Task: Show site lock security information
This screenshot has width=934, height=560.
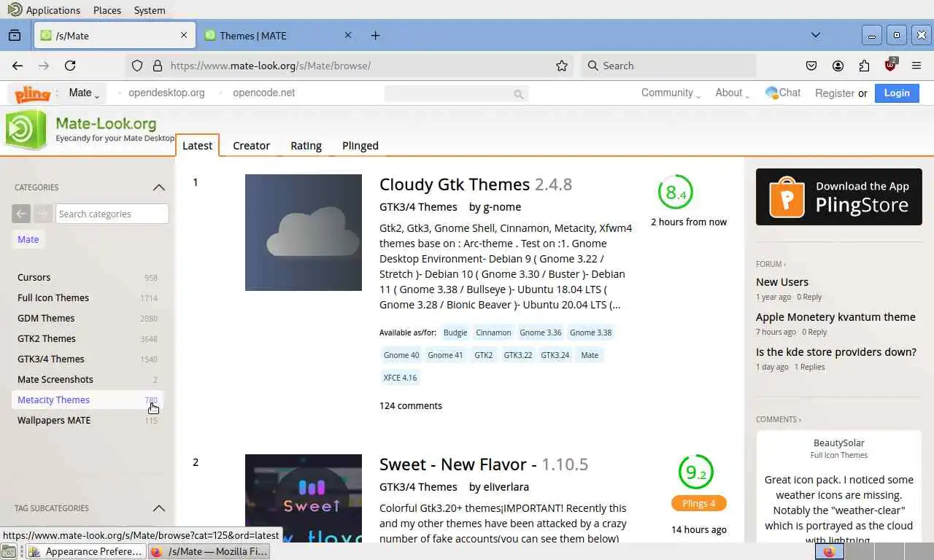Action: (157, 66)
